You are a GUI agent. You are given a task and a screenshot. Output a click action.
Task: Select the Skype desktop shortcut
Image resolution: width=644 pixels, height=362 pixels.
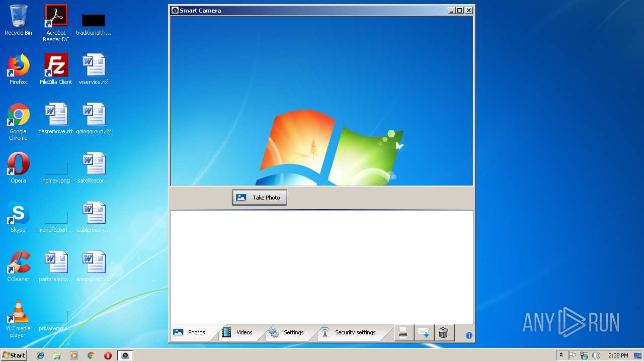pyautogui.click(x=18, y=217)
